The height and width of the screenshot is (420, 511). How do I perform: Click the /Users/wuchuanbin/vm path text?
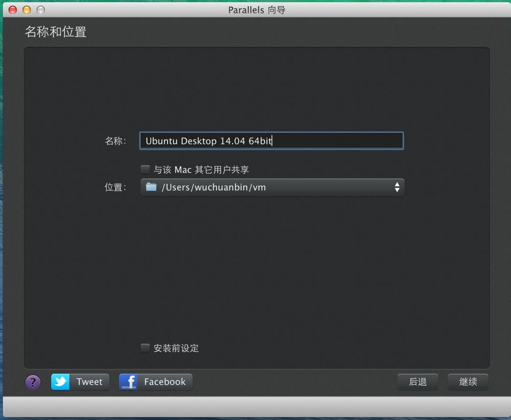pyautogui.click(x=214, y=188)
